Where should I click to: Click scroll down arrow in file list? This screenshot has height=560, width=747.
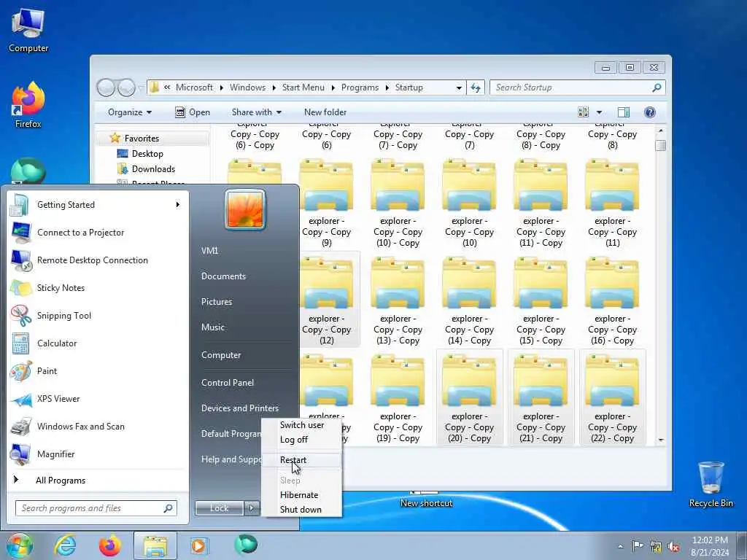(x=661, y=440)
